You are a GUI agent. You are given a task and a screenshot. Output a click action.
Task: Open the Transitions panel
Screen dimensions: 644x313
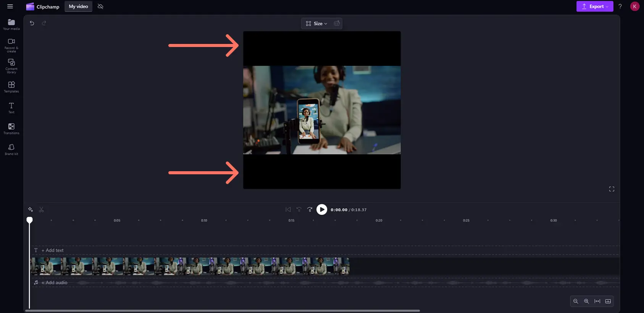[11, 128]
